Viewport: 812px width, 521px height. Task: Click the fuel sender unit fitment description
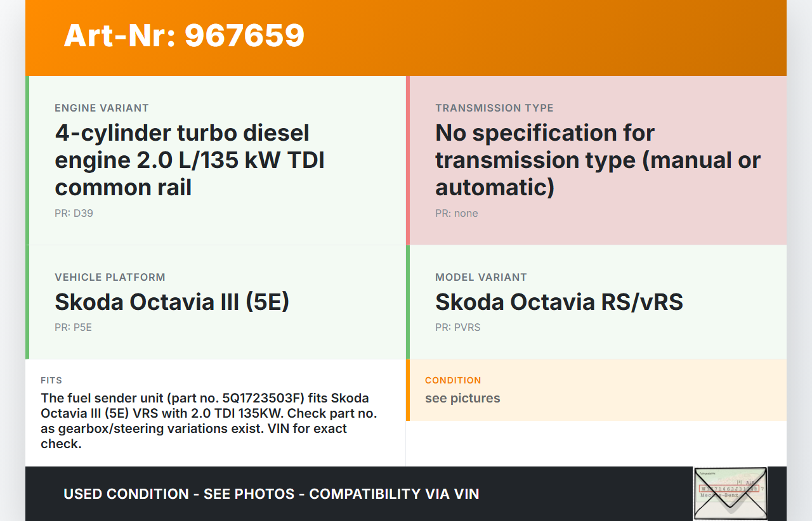[209, 421]
